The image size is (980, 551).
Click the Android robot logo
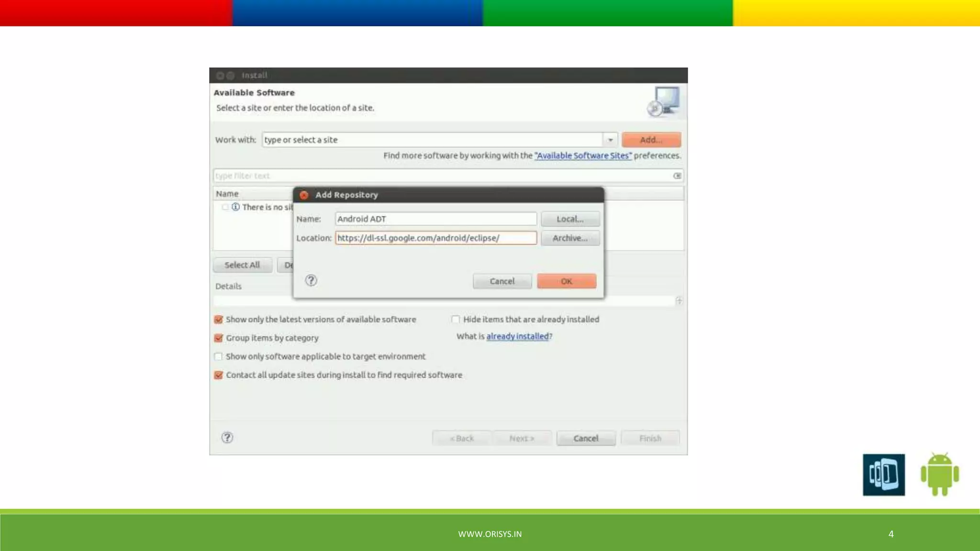940,474
